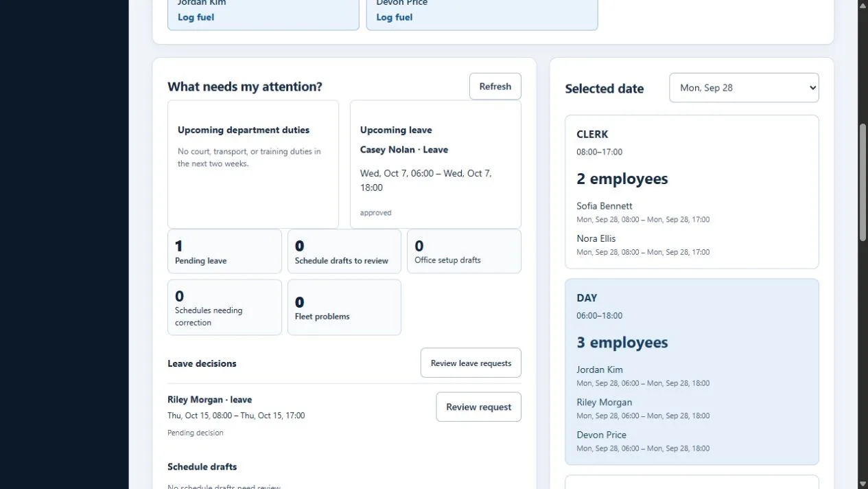
Task: Click Log fuel under Jordan Kim
Action: [x=196, y=17]
